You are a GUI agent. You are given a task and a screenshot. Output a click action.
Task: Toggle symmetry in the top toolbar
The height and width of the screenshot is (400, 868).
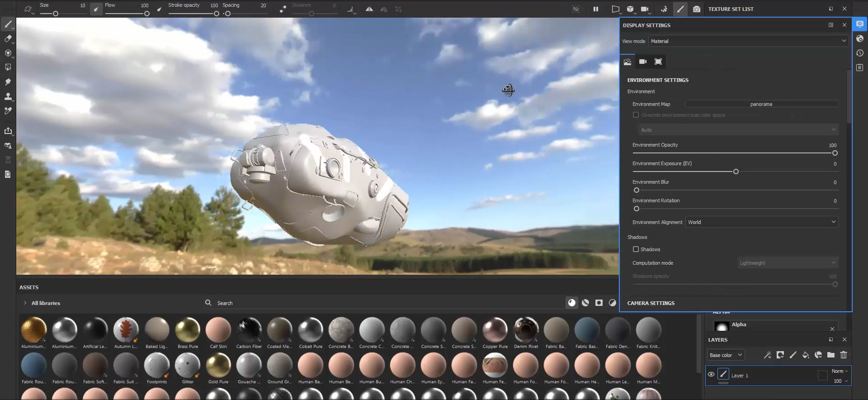click(x=369, y=9)
